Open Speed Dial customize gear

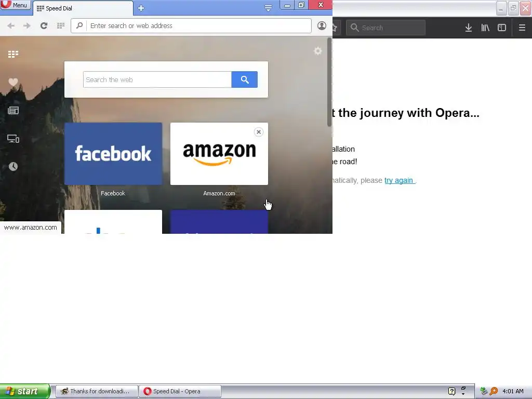(318, 51)
